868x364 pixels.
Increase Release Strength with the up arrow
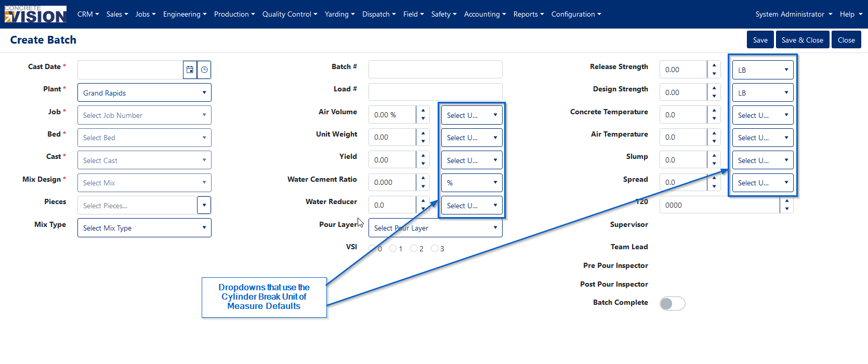tap(714, 65)
